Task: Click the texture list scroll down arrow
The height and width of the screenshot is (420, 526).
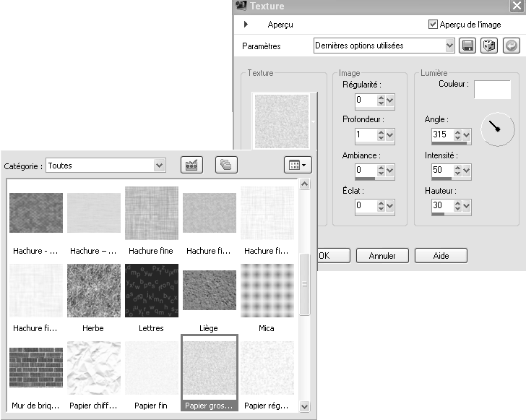Action: (x=304, y=408)
